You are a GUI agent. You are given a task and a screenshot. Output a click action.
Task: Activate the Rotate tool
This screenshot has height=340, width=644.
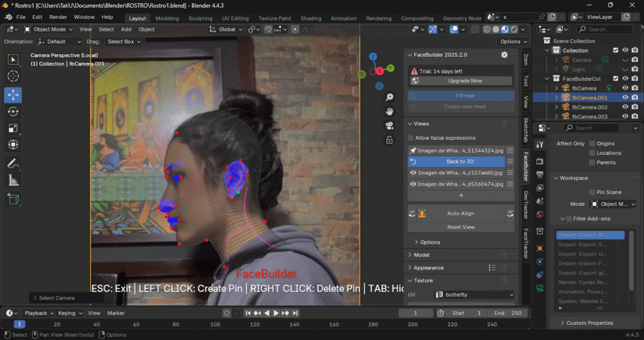13,111
